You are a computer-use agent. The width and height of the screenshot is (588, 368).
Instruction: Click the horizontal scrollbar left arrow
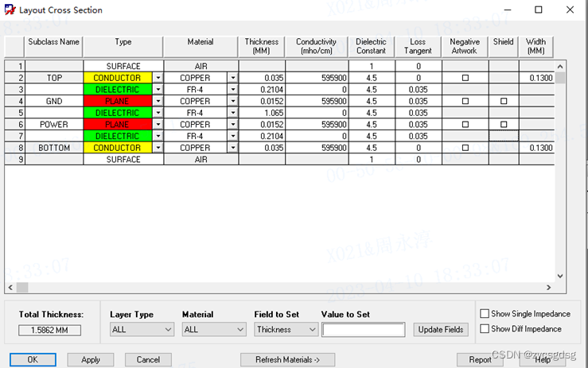point(10,288)
